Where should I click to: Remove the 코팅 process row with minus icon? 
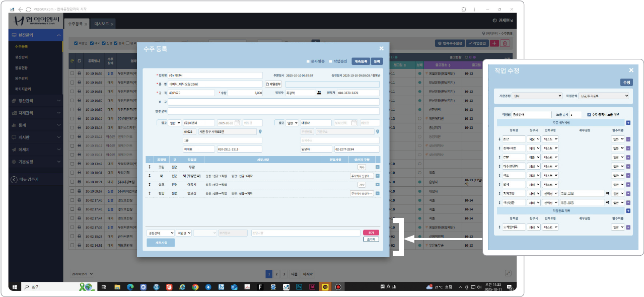click(x=378, y=167)
